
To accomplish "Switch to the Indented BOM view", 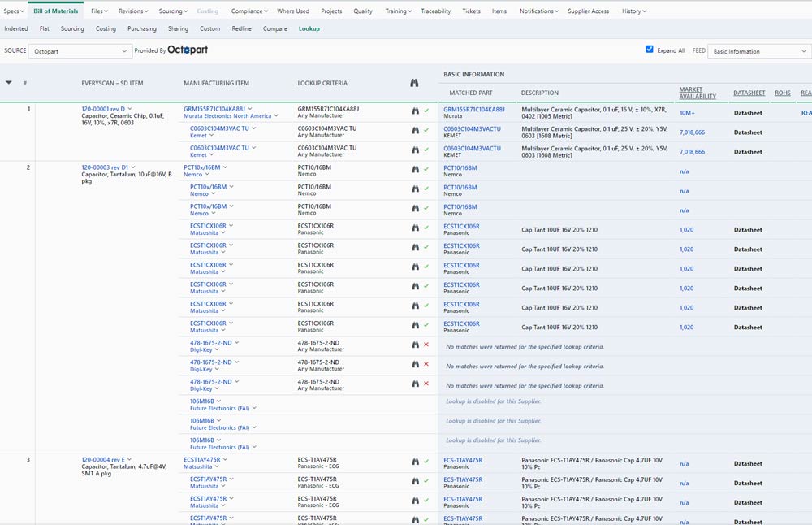I will 16,28.
